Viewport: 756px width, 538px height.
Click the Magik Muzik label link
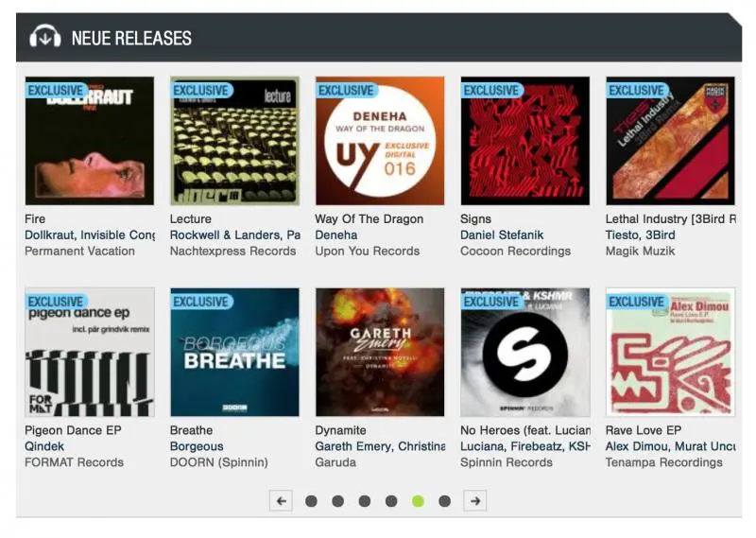(x=640, y=251)
